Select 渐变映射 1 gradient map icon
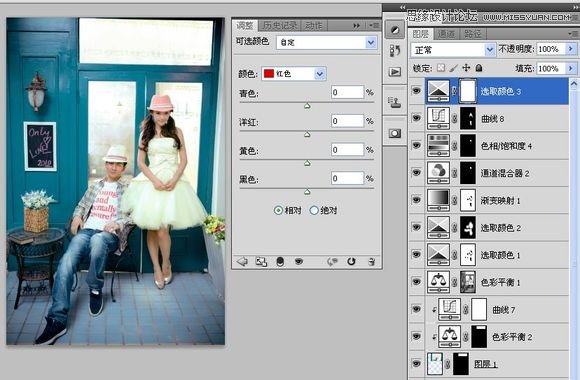The width and height of the screenshot is (580, 380). [x=438, y=200]
